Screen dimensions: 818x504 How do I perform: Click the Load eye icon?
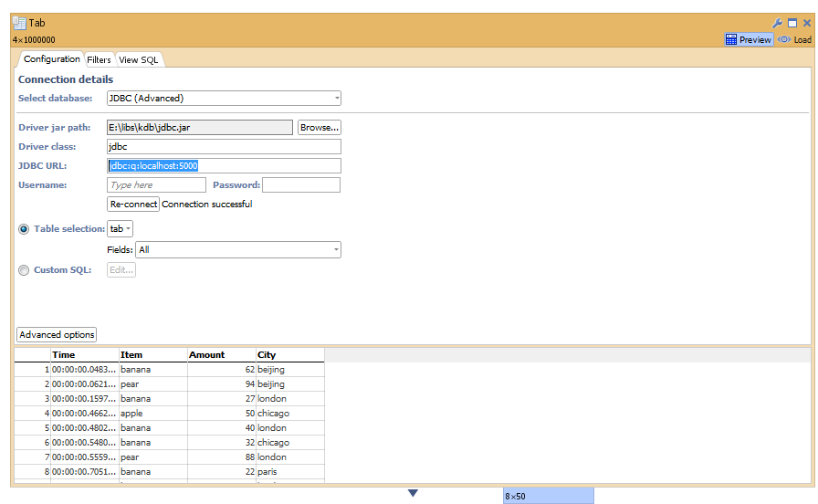(x=784, y=39)
